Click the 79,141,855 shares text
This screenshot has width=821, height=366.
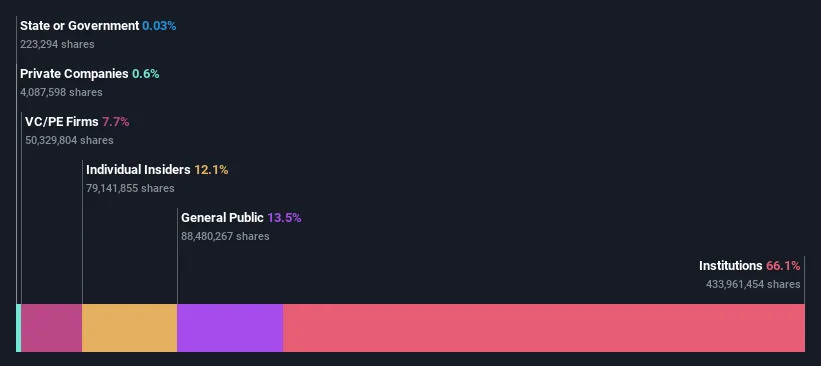pos(130,188)
